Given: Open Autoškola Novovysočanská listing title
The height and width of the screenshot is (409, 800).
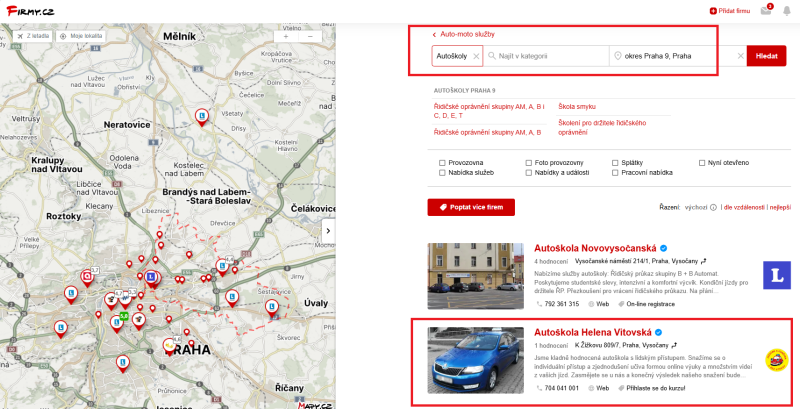Looking at the screenshot, I should point(595,248).
